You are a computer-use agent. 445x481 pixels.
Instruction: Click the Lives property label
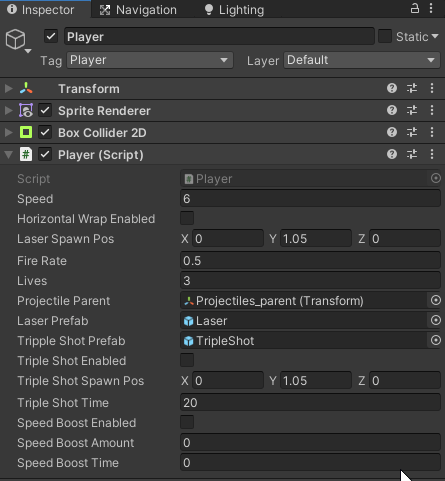tap(32, 281)
